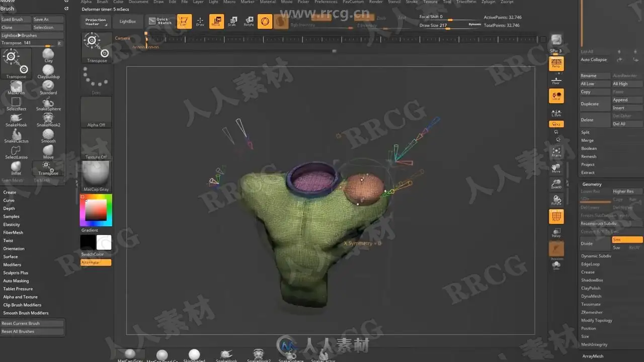
Task: Expand the Create brush submenu
Action: pos(10,192)
